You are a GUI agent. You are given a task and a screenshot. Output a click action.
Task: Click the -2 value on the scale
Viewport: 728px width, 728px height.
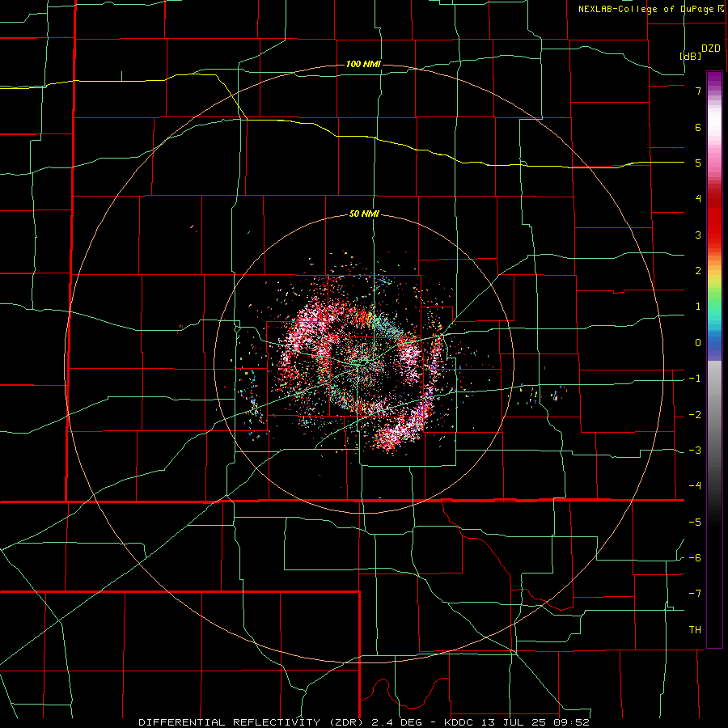tap(695, 415)
